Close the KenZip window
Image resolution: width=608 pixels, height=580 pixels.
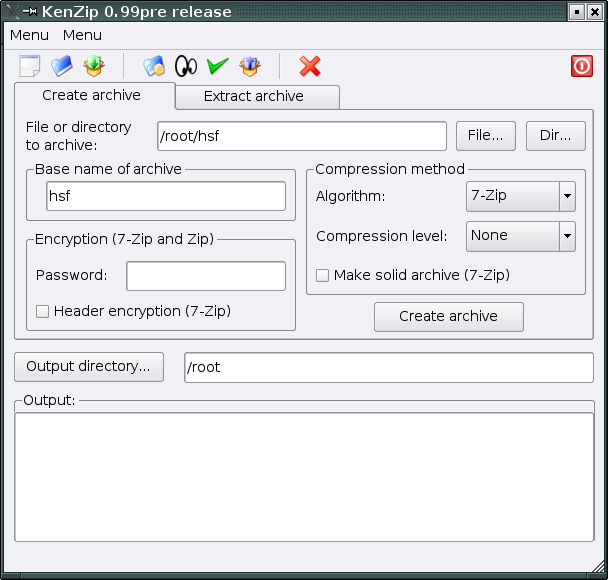594,12
